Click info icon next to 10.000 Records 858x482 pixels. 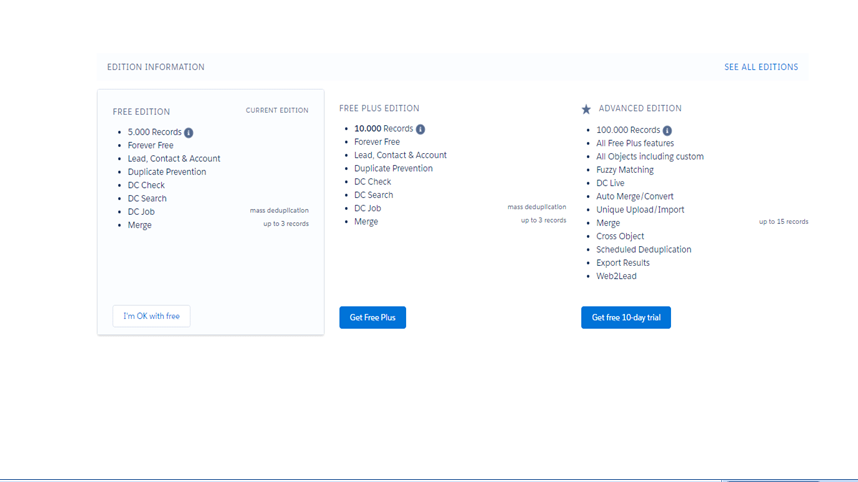point(420,129)
